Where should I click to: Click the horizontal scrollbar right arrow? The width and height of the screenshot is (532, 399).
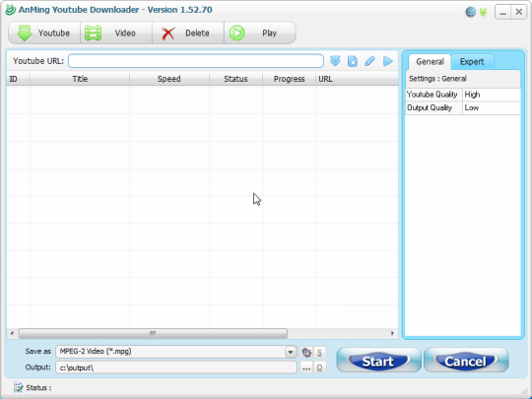pos(392,333)
